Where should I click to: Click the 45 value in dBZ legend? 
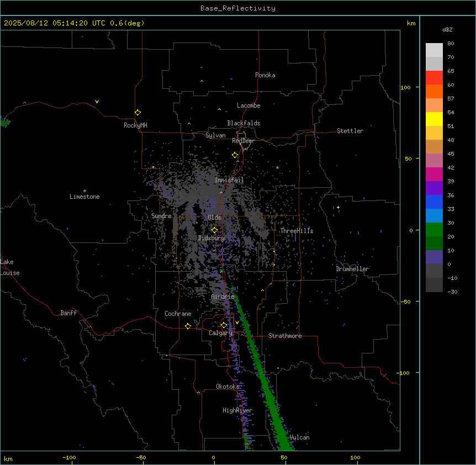click(x=451, y=154)
